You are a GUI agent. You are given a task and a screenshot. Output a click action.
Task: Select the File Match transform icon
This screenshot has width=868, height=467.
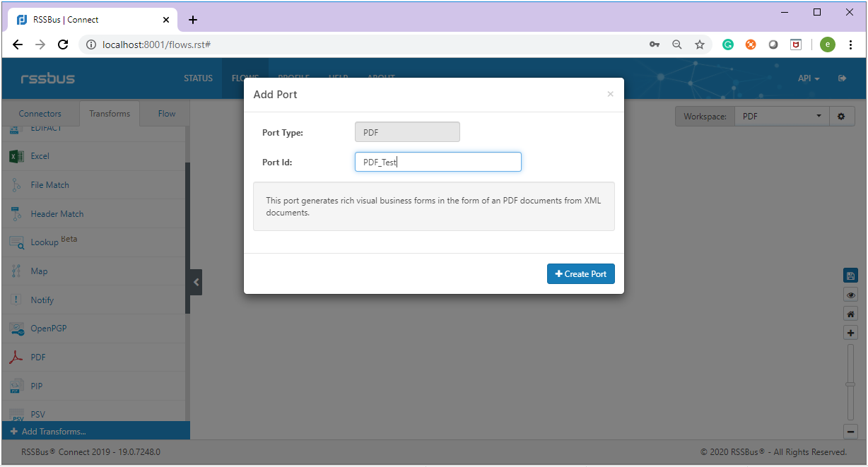click(17, 185)
